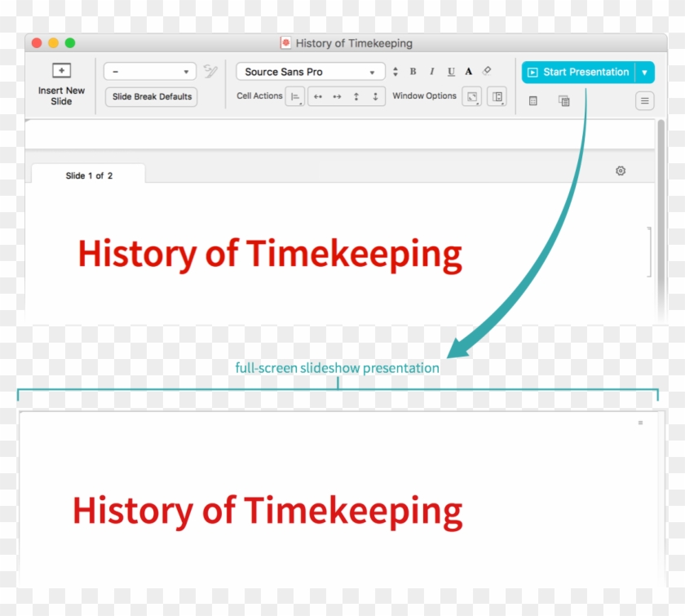Image resolution: width=685 pixels, height=616 pixels.
Task: Select the Slide 1 of 2 tab
Action: (x=89, y=175)
